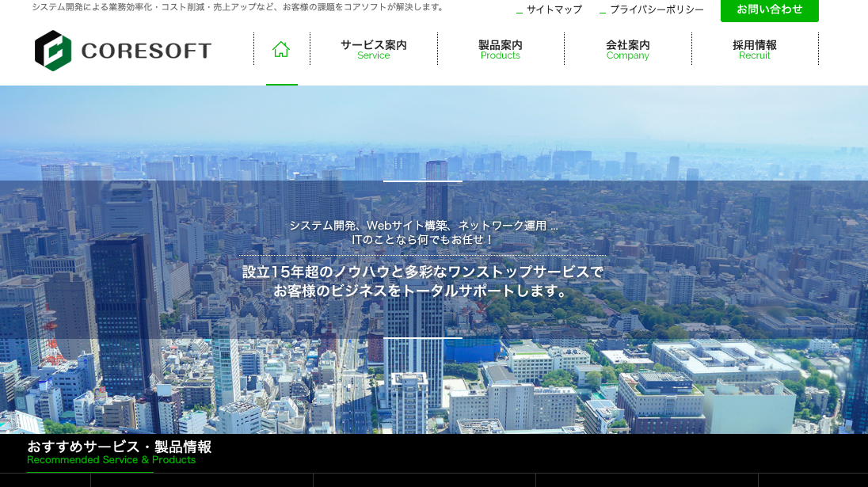View the プライバシーポリシー link
Image resolution: width=868 pixels, height=487 pixels.
(657, 10)
